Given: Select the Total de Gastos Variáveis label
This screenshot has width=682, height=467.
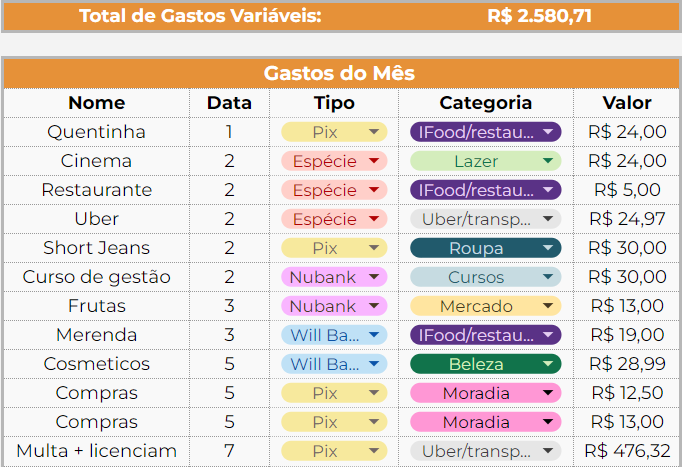Looking at the screenshot, I should click(x=200, y=16).
